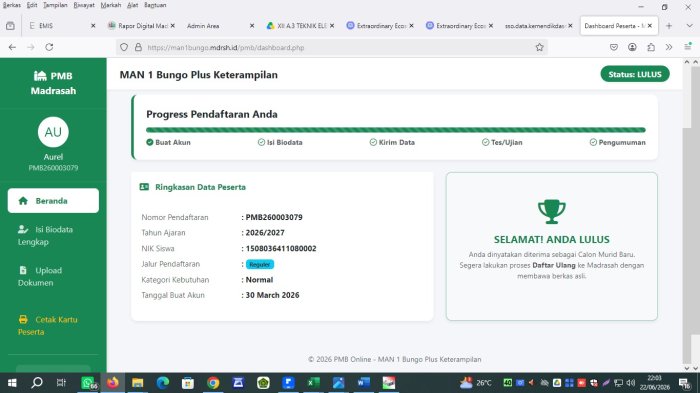Open Task View in taskbar
This screenshot has width=700, height=393.
(62, 383)
